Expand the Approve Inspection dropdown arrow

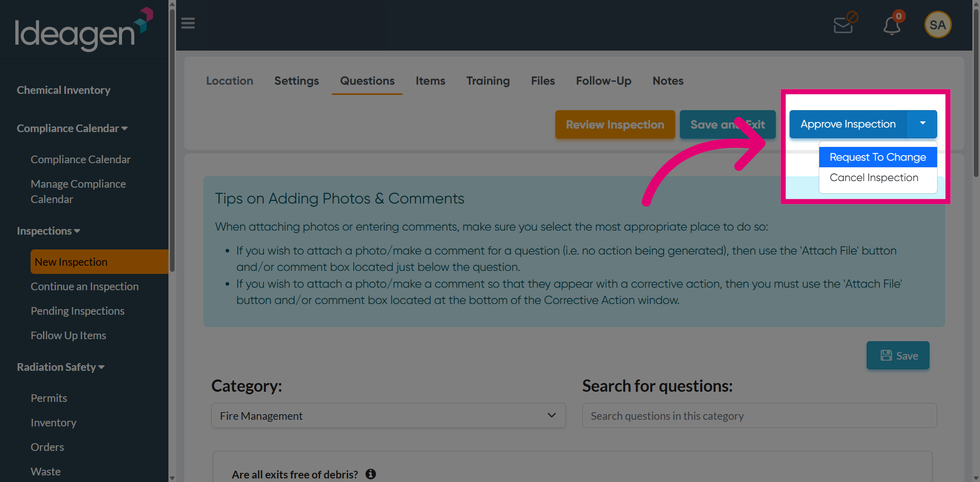point(922,124)
